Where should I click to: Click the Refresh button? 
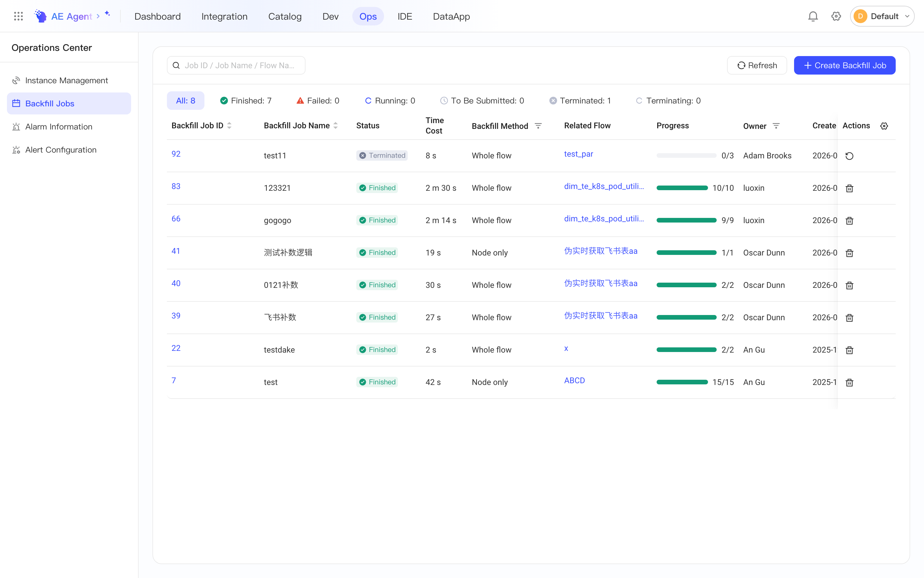click(x=757, y=65)
